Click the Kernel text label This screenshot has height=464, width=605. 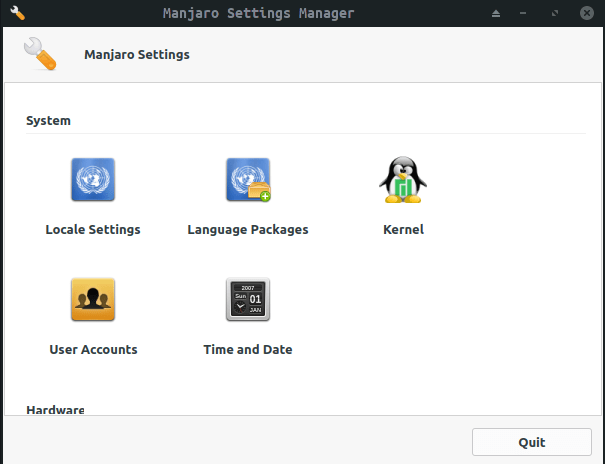click(x=403, y=230)
